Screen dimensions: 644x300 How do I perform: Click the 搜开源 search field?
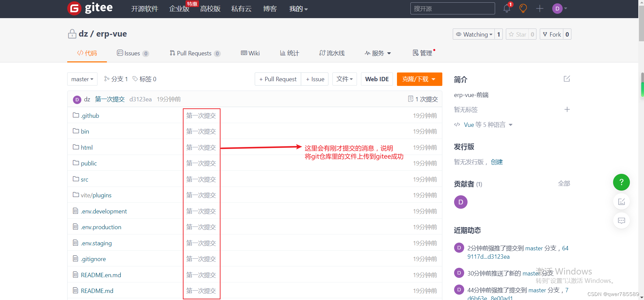click(452, 8)
